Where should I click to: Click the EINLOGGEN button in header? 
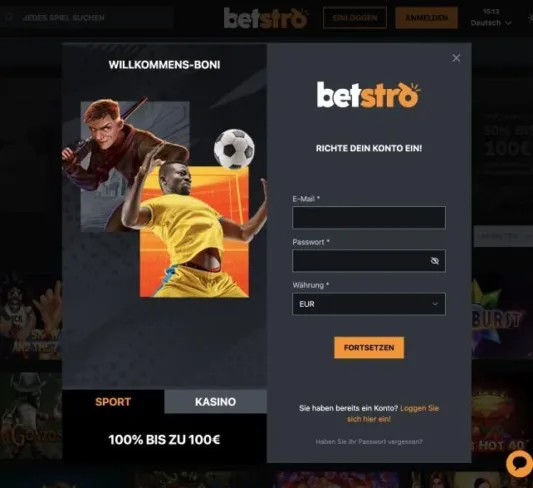(355, 18)
